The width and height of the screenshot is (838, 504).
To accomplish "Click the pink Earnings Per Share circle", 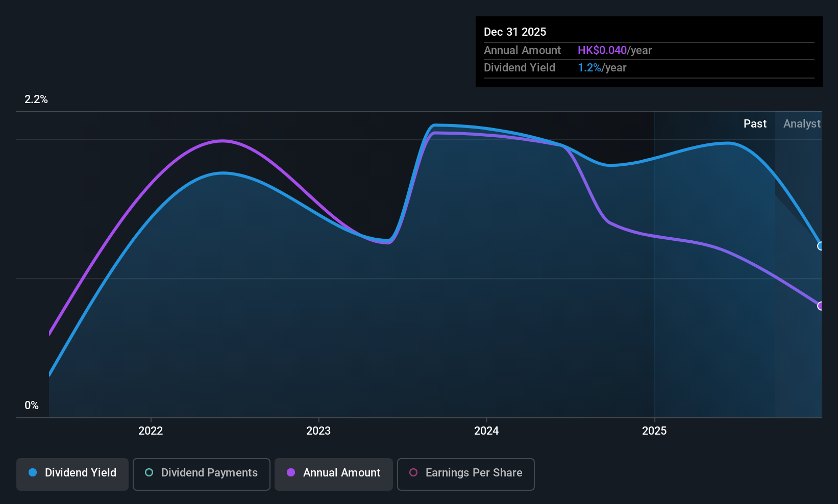I will 413,472.
